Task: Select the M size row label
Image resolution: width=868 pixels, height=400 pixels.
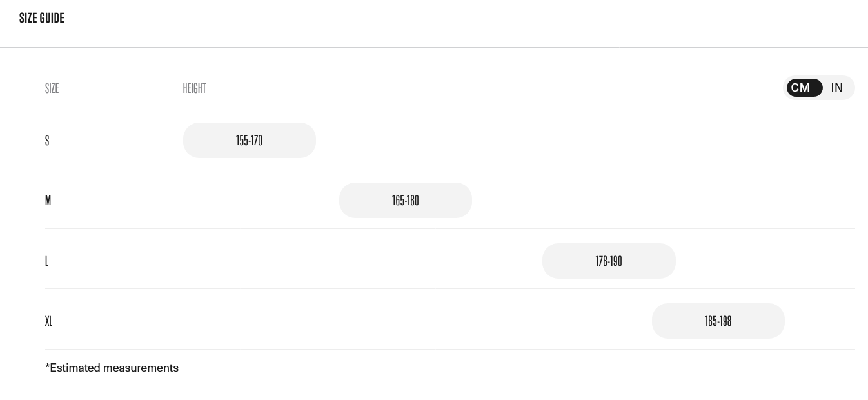Action: coord(48,201)
